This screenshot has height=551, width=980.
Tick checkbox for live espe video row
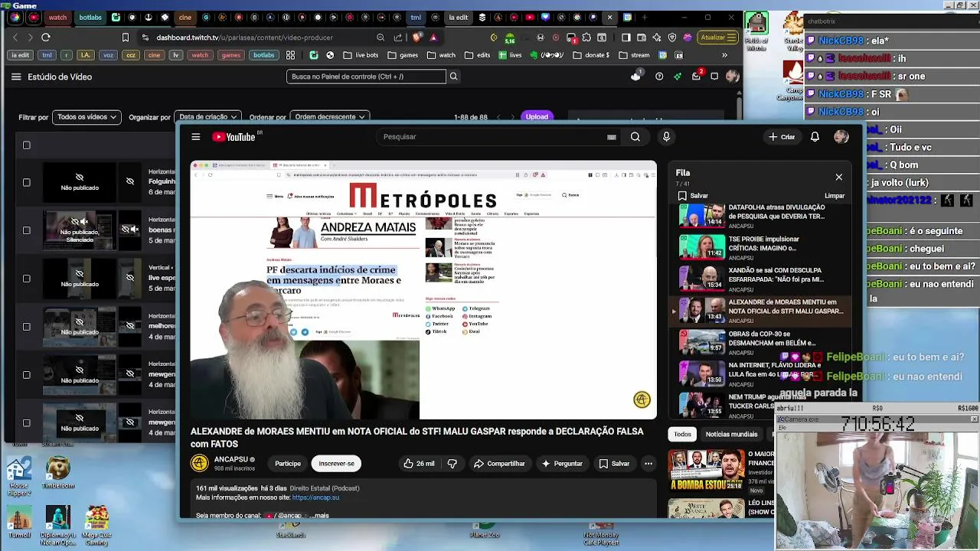(27, 279)
